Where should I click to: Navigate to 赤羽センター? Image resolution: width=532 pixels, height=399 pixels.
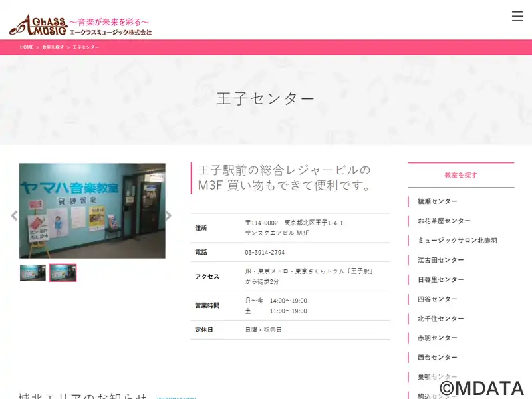(437, 338)
